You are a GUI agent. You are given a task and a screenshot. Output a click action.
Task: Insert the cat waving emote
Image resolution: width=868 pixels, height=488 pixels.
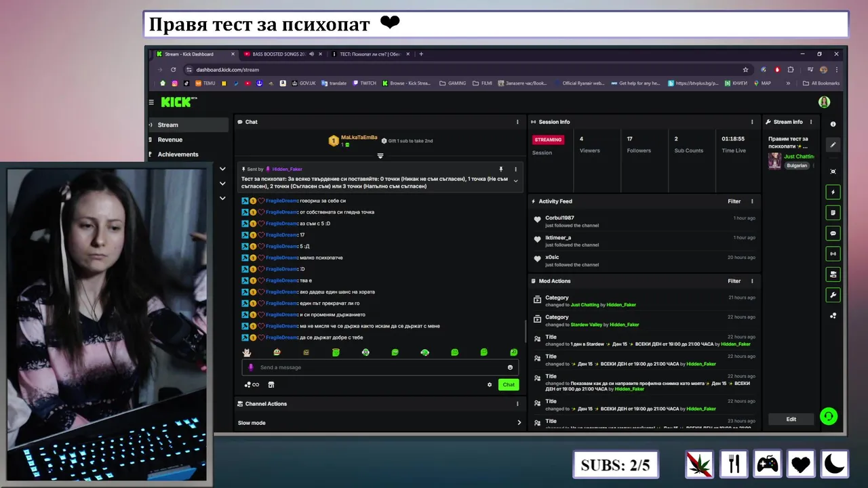pos(247,352)
